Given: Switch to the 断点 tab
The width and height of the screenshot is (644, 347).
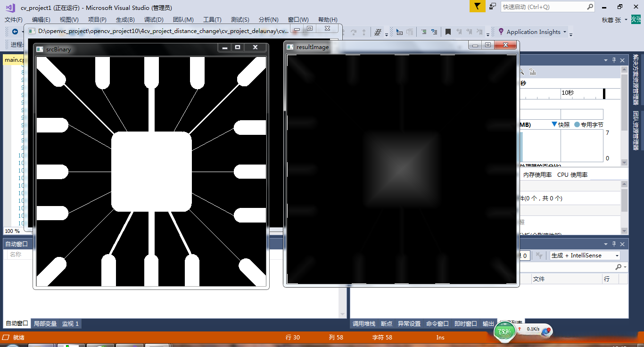Looking at the screenshot, I should pos(387,324).
